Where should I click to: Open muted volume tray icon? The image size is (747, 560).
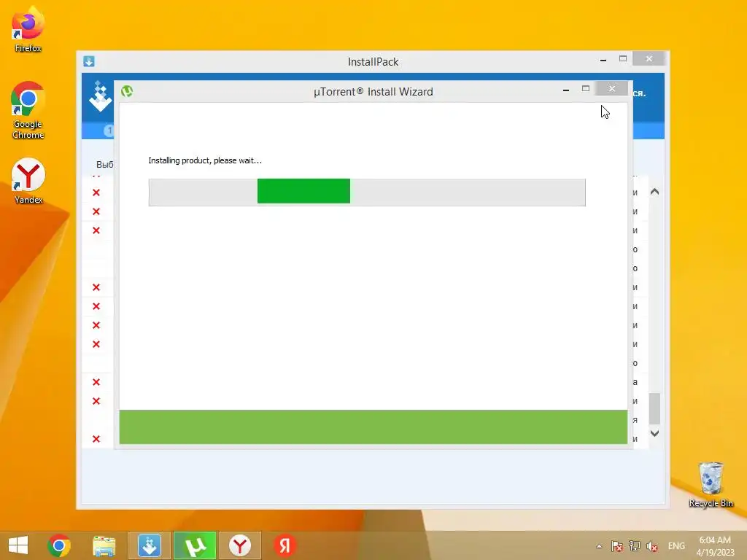click(x=652, y=546)
